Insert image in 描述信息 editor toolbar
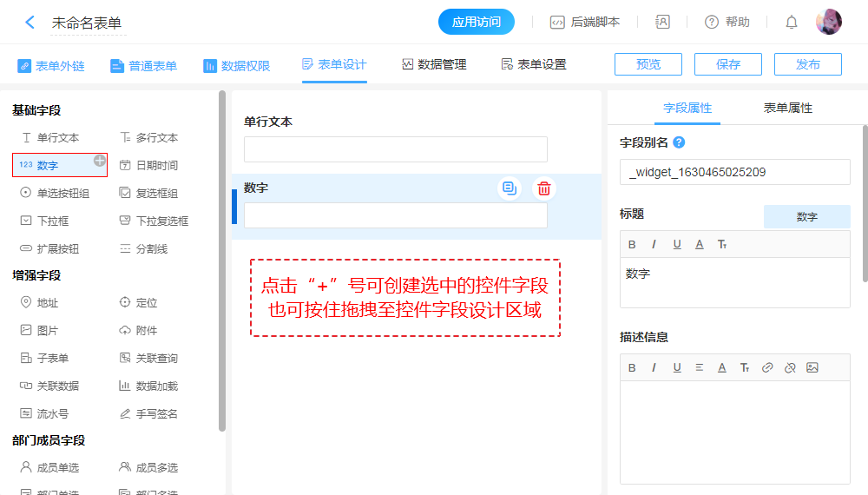 [812, 367]
